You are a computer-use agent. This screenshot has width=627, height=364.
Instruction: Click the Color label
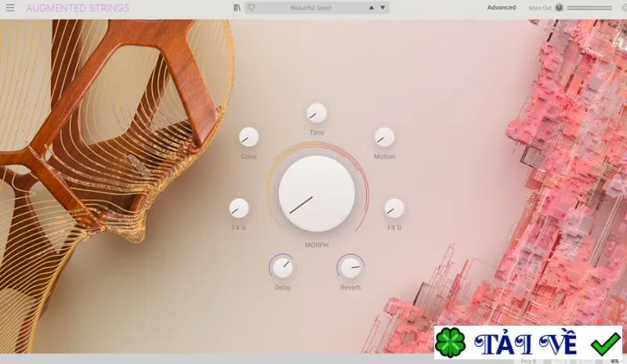click(248, 157)
